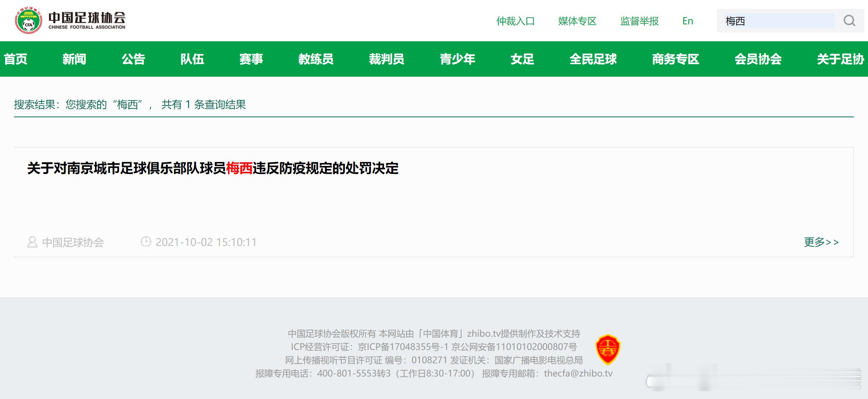The width and height of the screenshot is (868, 399).
Task: Open the 赛事 menu item
Action: point(251,59)
